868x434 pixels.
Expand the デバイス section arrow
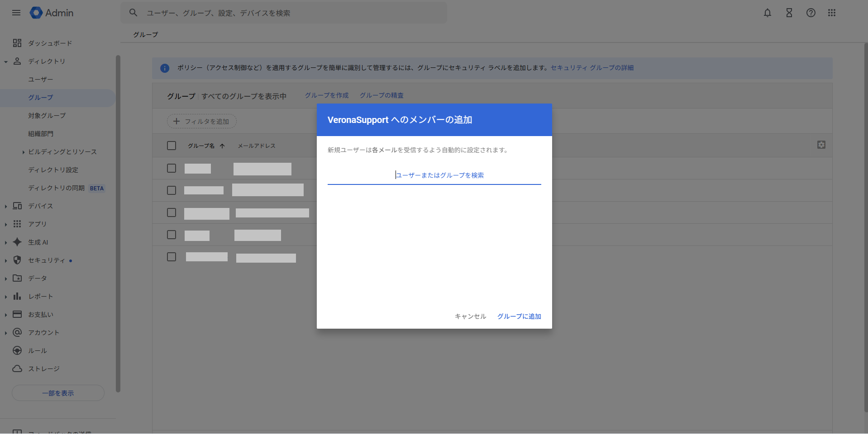click(6, 206)
